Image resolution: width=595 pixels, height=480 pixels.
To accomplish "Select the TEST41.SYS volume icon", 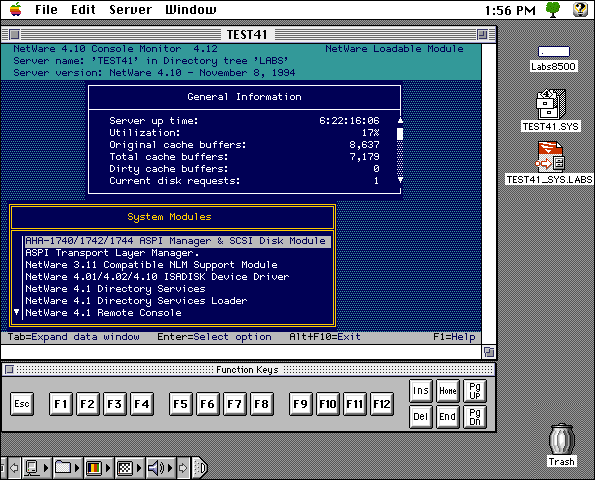I will pos(551,111).
